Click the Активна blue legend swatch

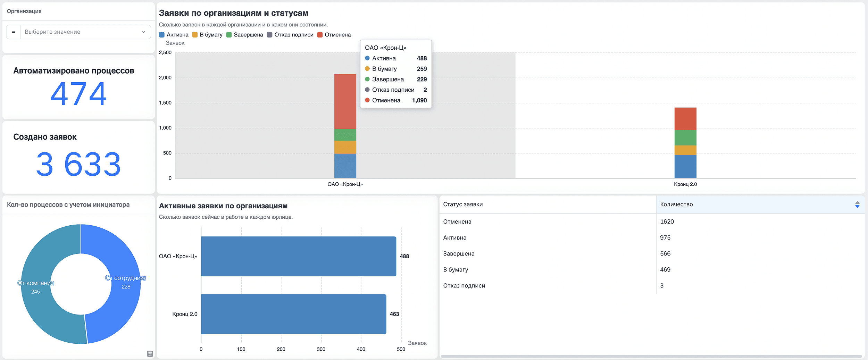pos(162,35)
